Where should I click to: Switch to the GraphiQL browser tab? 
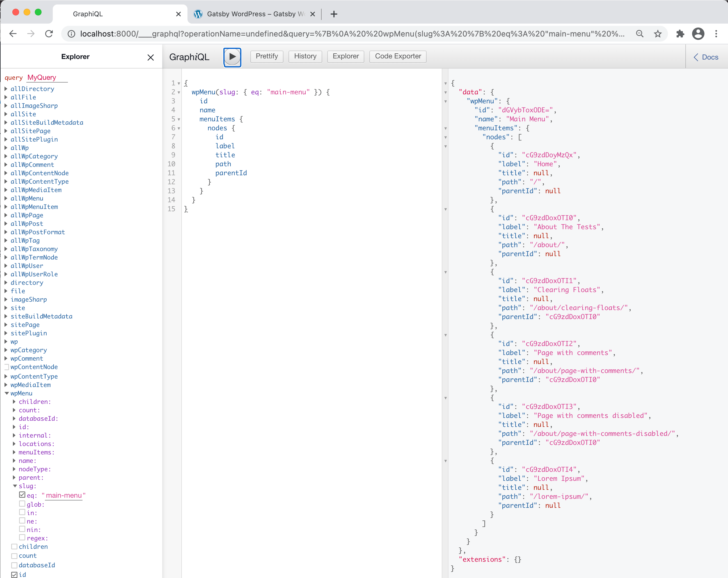(x=120, y=14)
